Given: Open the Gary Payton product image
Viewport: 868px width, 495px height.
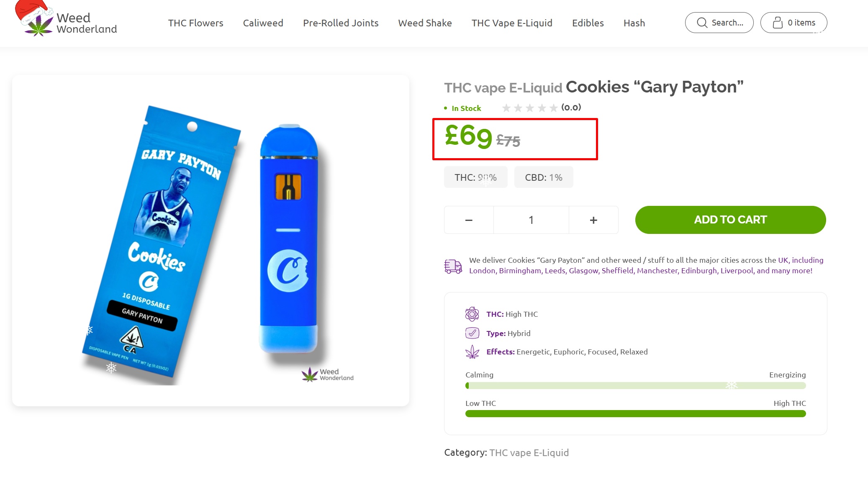Looking at the screenshot, I should 211,241.
